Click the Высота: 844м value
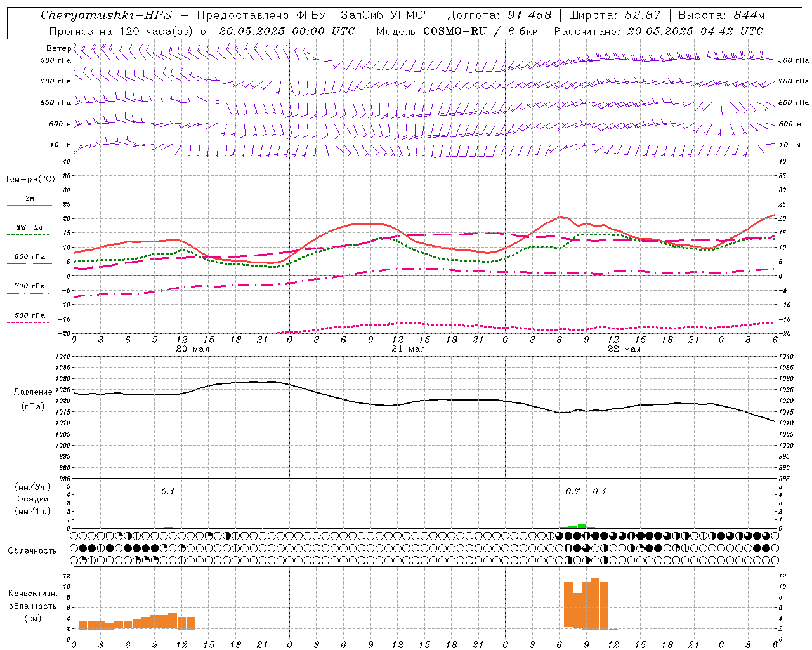The height and width of the screenshot is (650, 812). pos(721,15)
